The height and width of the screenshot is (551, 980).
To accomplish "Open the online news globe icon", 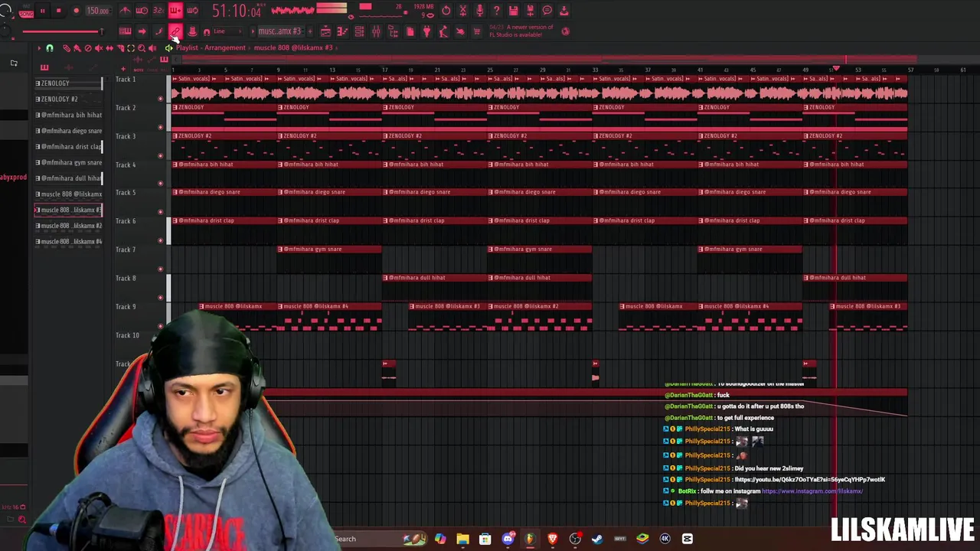I will (566, 31).
